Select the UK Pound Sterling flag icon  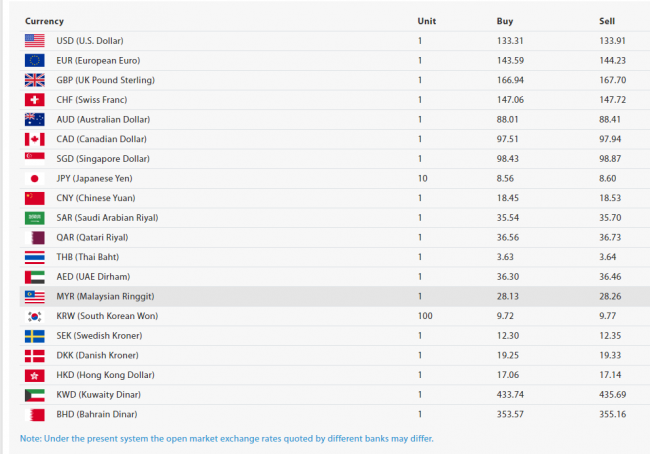coord(35,80)
